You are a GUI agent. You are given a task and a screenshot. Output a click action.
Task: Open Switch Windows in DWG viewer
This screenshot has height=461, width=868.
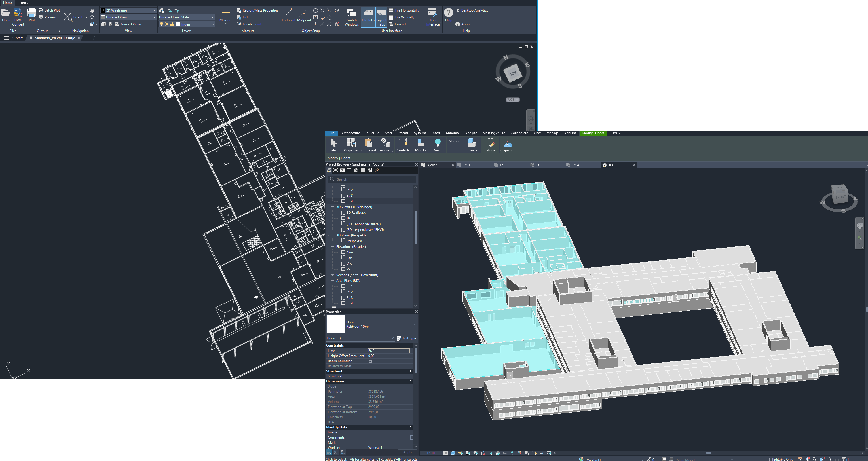351,17
